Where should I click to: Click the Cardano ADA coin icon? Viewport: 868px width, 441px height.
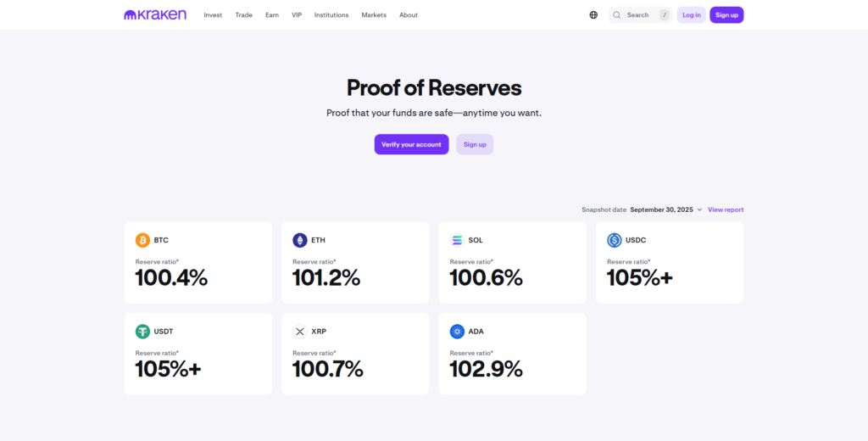tap(457, 332)
